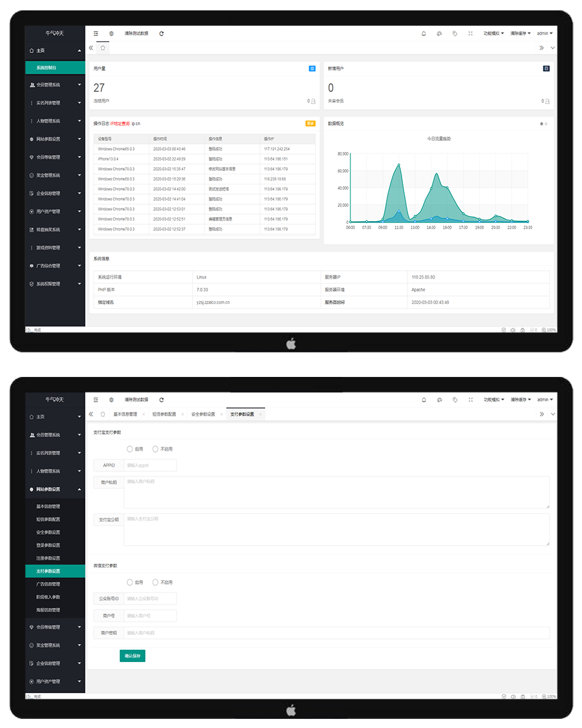
Task: Click first carousel dot on 数据概览 chart
Action: click(x=541, y=123)
